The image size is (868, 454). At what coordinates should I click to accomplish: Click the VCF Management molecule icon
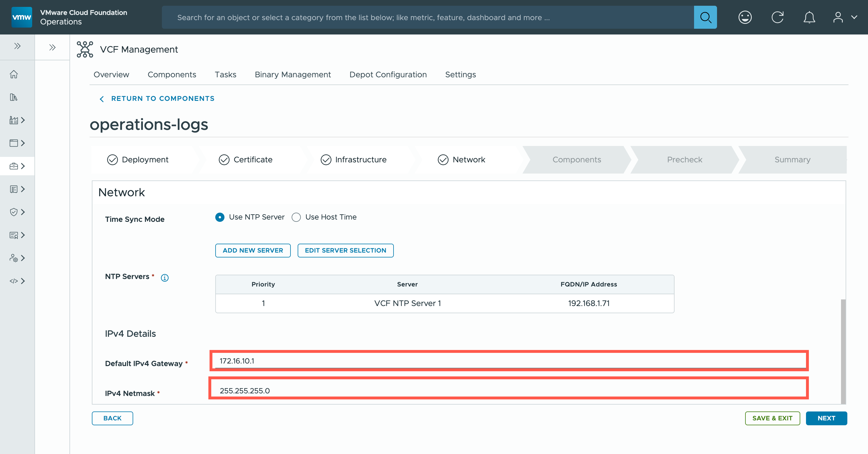click(85, 49)
